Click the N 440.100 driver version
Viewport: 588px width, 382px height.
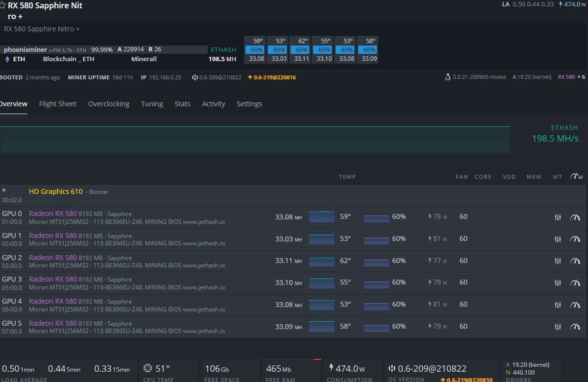520,372
